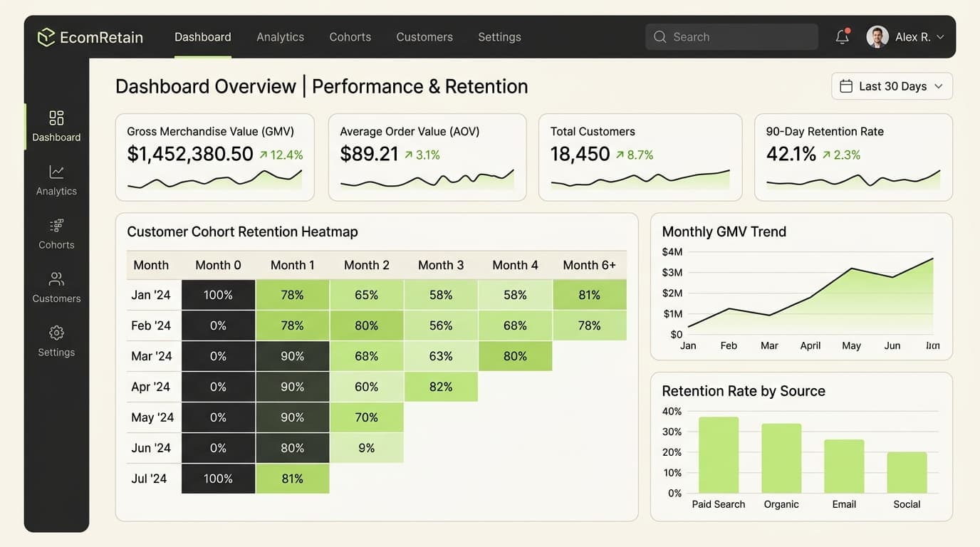Click the Month 6+ column header
980x547 pixels.
point(590,265)
